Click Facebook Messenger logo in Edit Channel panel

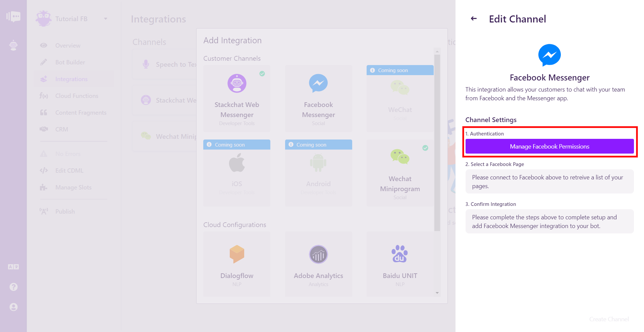tap(549, 55)
